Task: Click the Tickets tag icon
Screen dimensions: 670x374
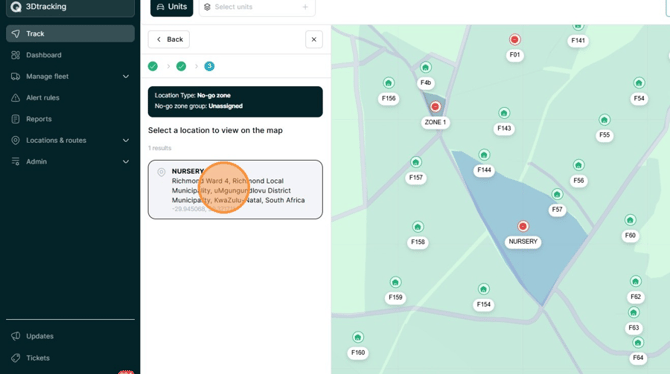Action: click(x=15, y=358)
